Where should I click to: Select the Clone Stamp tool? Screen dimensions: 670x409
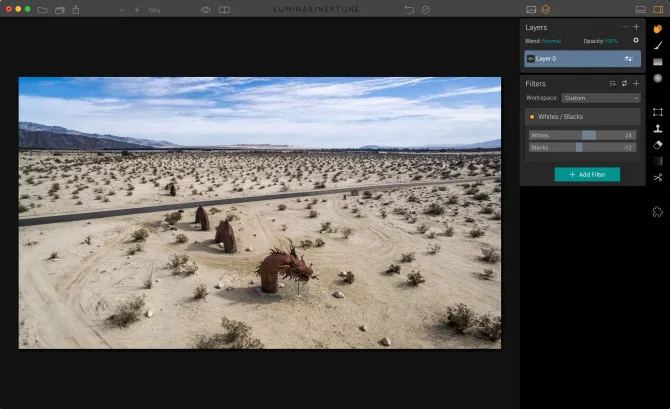(x=658, y=128)
